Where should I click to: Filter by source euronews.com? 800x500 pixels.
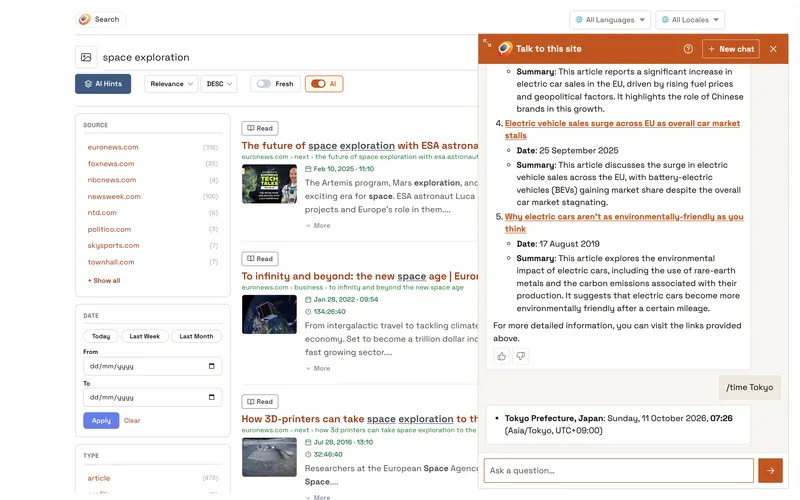click(x=113, y=147)
